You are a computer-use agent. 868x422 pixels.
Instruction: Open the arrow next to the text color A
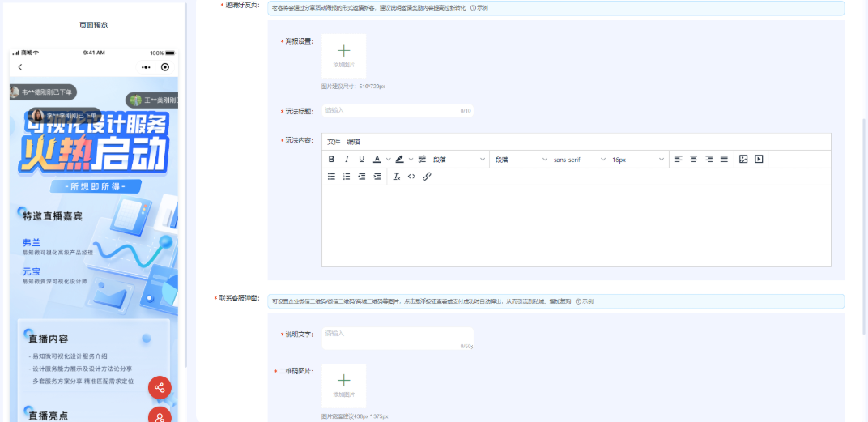click(389, 160)
